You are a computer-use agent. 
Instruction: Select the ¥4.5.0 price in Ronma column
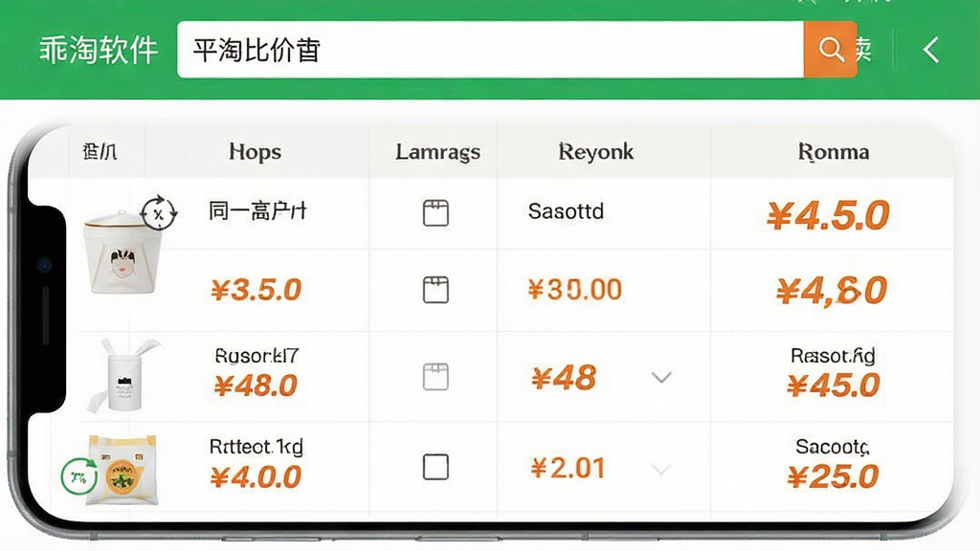pos(828,215)
